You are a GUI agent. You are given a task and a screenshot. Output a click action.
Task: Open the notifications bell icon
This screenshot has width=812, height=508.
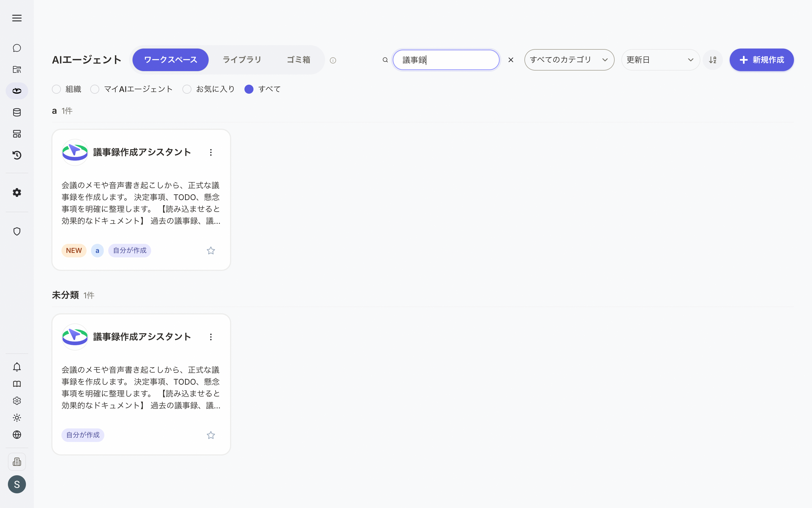tap(17, 367)
